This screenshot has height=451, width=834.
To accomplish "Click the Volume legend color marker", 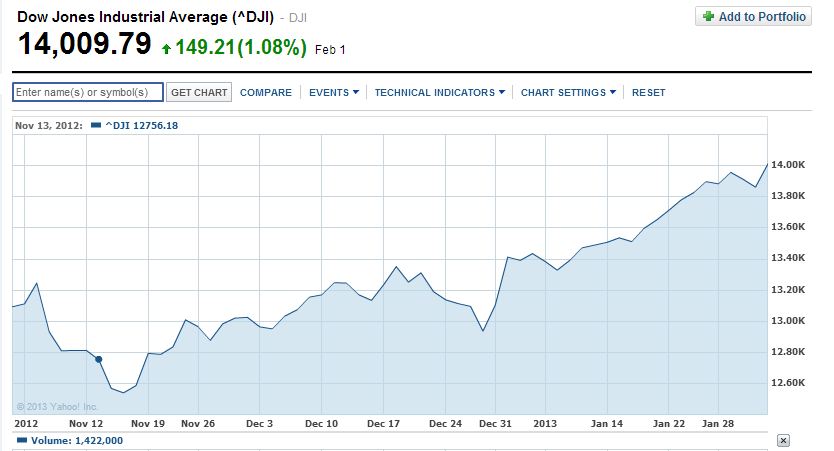I will (21, 440).
